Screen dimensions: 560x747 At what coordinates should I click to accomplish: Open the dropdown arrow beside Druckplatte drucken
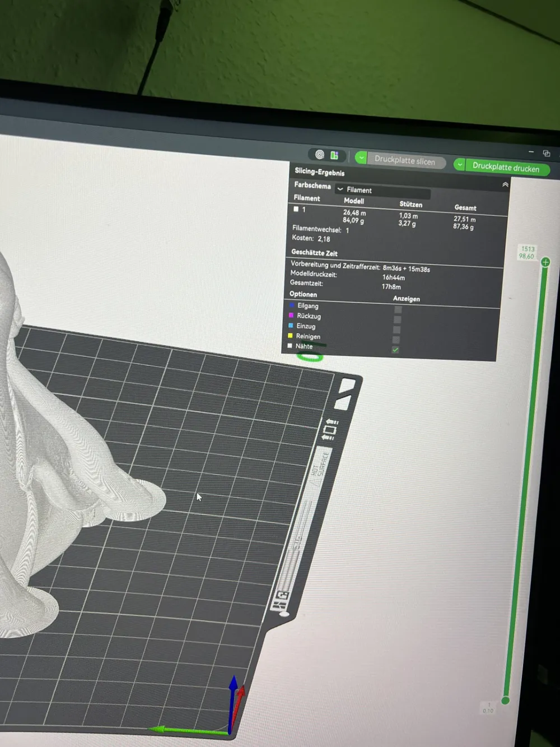click(459, 165)
